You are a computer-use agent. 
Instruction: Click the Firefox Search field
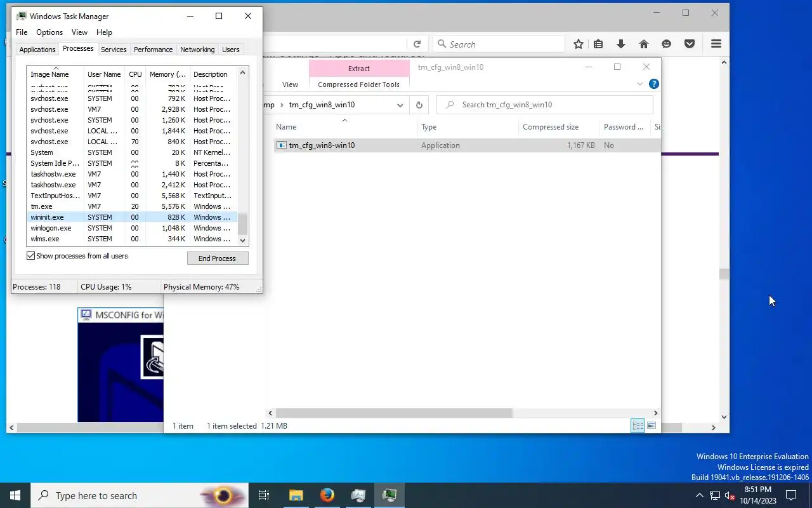pos(499,44)
